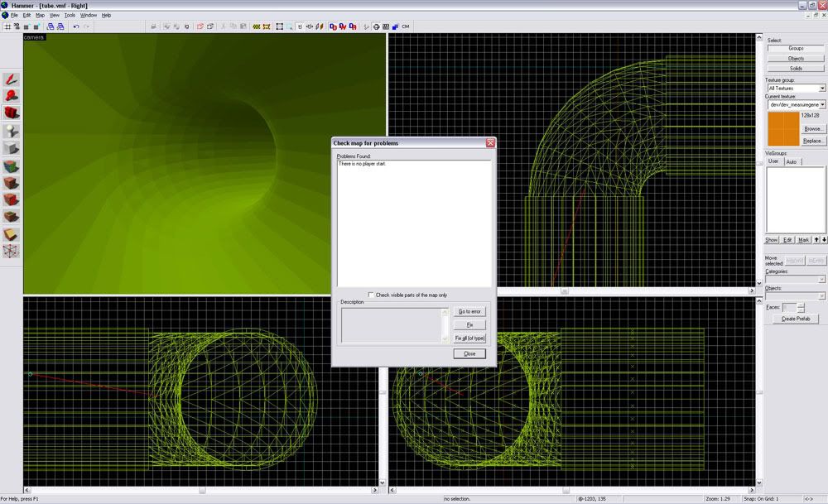Enable 'Check visible parts of the map only'
Screen dimensions: 828x504
(371, 295)
